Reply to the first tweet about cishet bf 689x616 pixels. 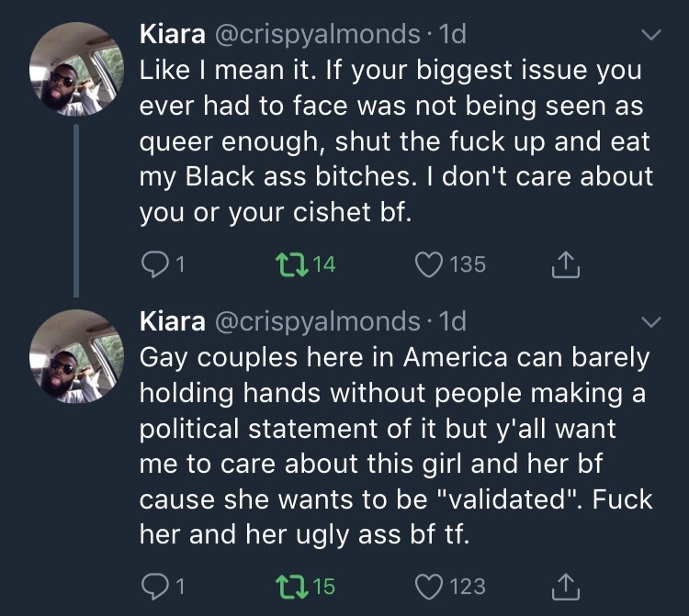pos(152,265)
